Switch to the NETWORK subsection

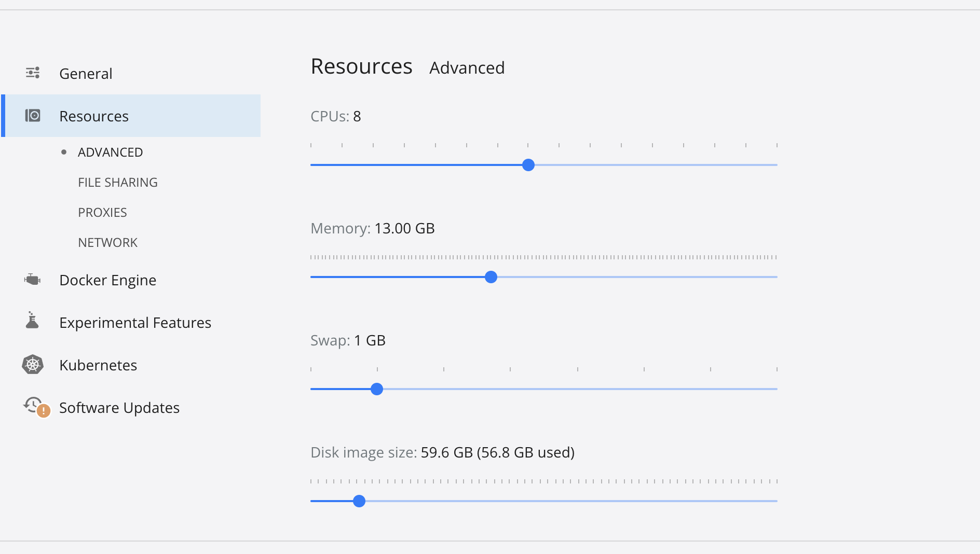tap(107, 243)
